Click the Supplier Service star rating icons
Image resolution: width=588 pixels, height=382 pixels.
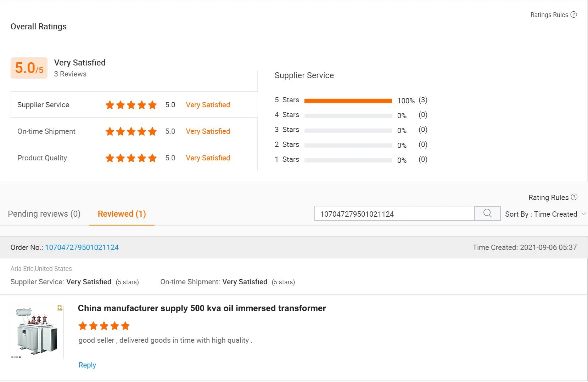tap(131, 105)
